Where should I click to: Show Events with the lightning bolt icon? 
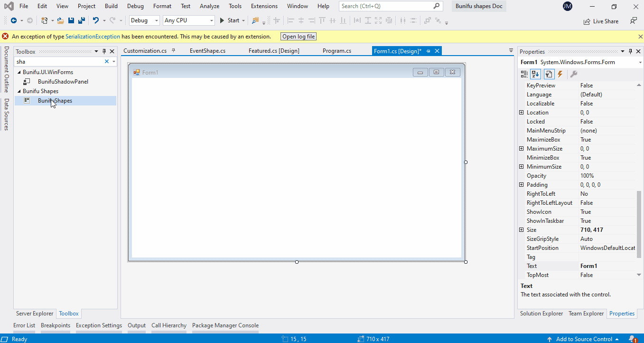(560, 74)
